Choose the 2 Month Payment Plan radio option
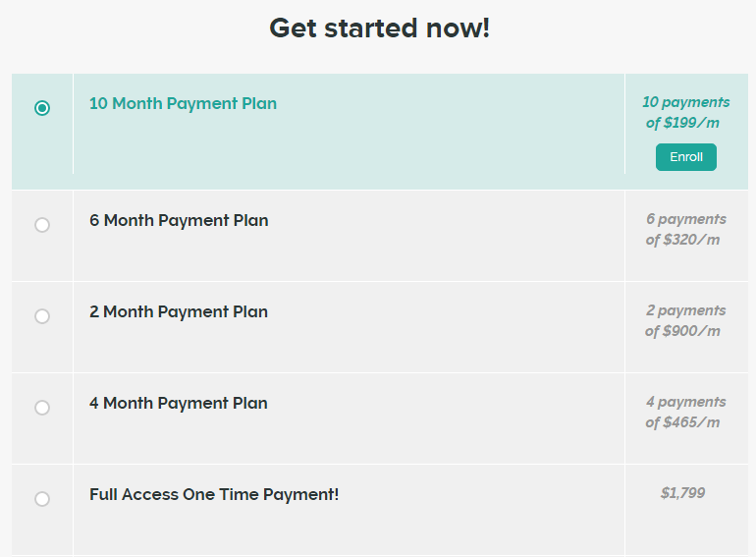Screen dimensions: 756x557 [x=42, y=316]
